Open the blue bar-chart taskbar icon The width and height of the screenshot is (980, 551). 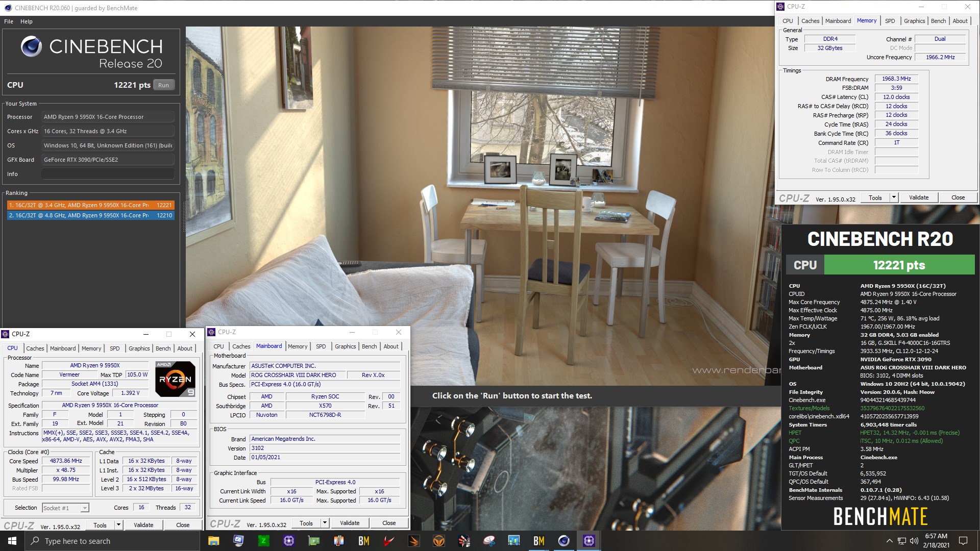tap(514, 541)
